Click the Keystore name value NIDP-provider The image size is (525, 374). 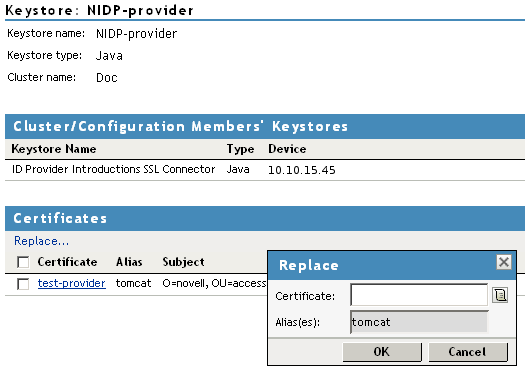pos(137,34)
